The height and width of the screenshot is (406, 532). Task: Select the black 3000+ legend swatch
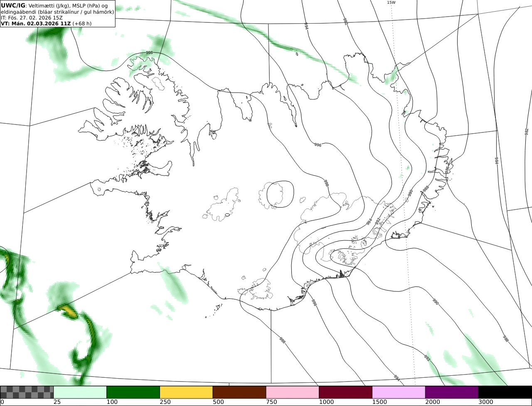coord(505,392)
